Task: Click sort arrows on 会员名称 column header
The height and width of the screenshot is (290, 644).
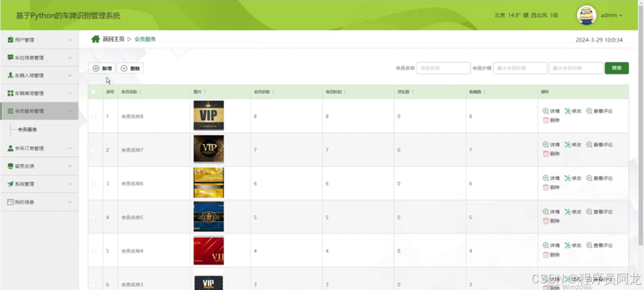Action: 141,92
